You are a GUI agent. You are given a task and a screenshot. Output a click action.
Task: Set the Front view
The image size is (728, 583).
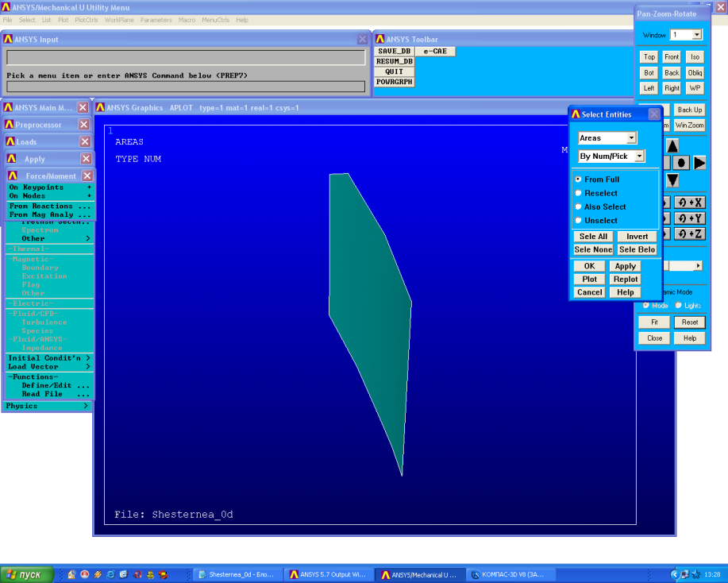click(x=672, y=56)
